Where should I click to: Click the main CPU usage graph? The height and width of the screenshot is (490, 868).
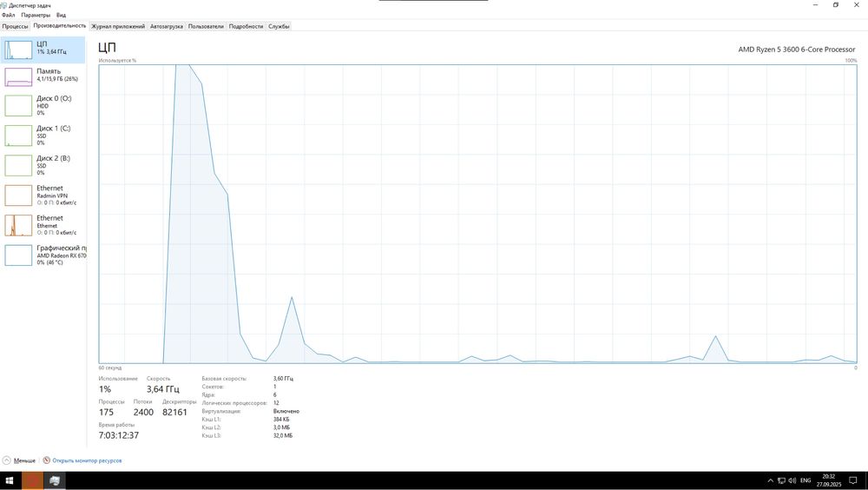click(477, 214)
